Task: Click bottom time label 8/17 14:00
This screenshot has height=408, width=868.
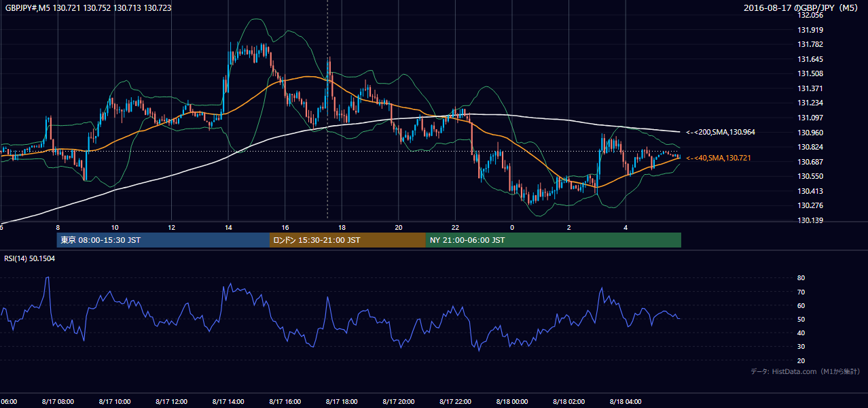Action: [228, 401]
